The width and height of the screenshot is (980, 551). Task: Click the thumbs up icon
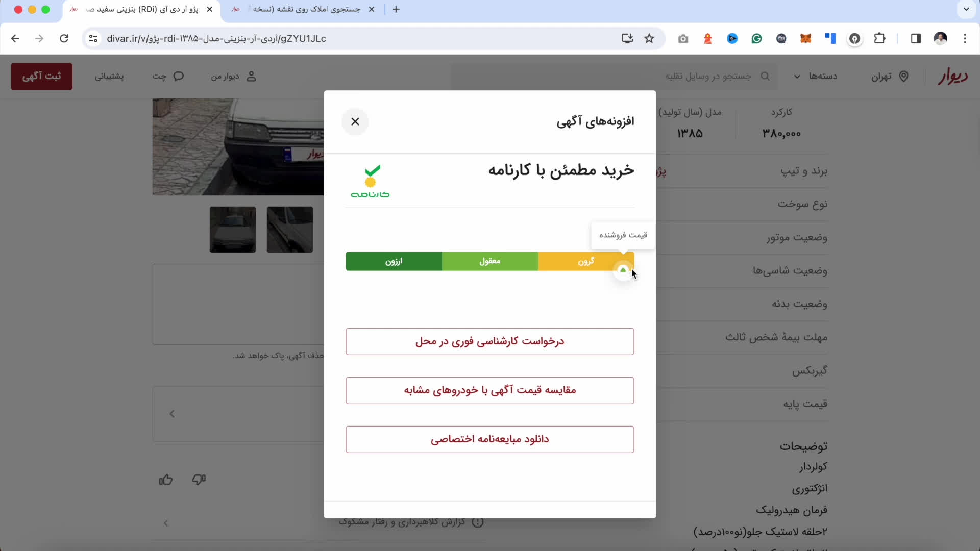(x=166, y=480)
